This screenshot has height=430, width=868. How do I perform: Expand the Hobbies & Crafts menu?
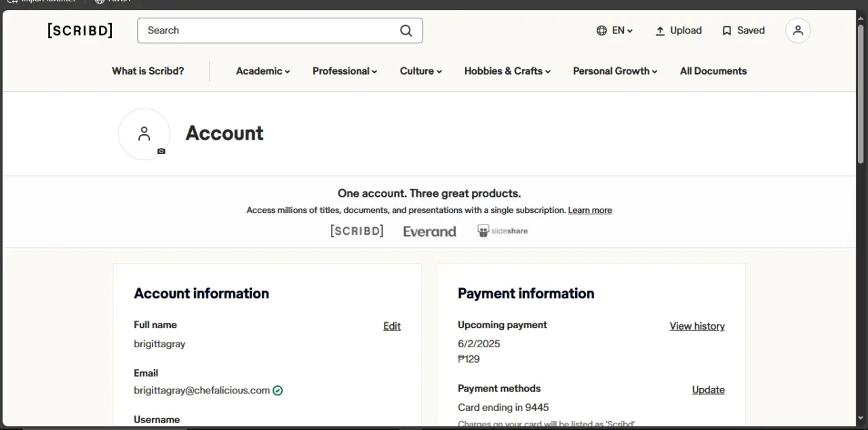click(507, 71)
